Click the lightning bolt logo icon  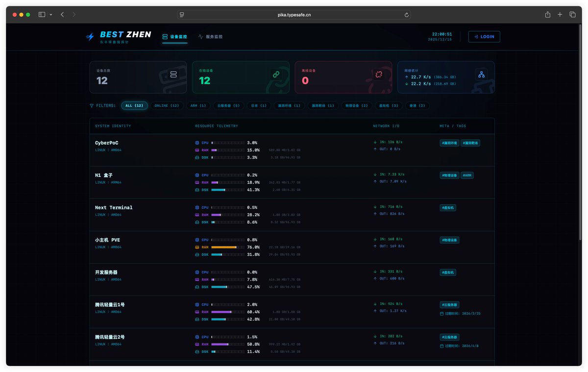click(x=90, y=36)
